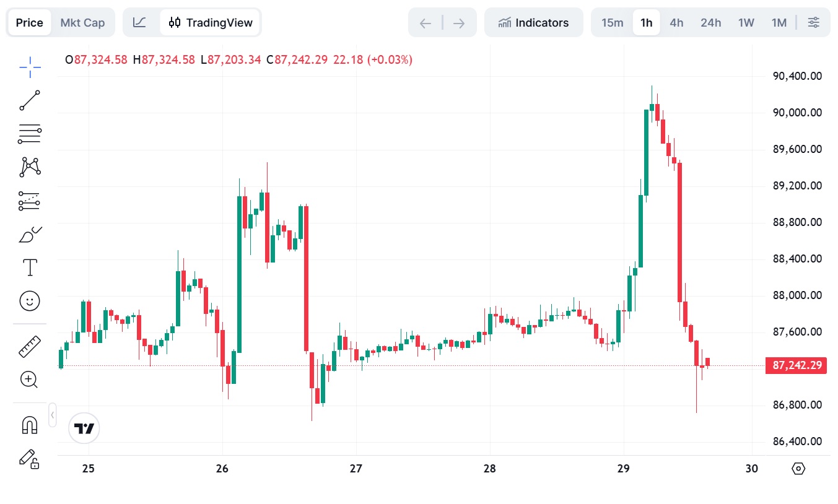Screen dimensions: 838x504
Task: Collapse the drawing toolbar panel
Action: point(53,414)
